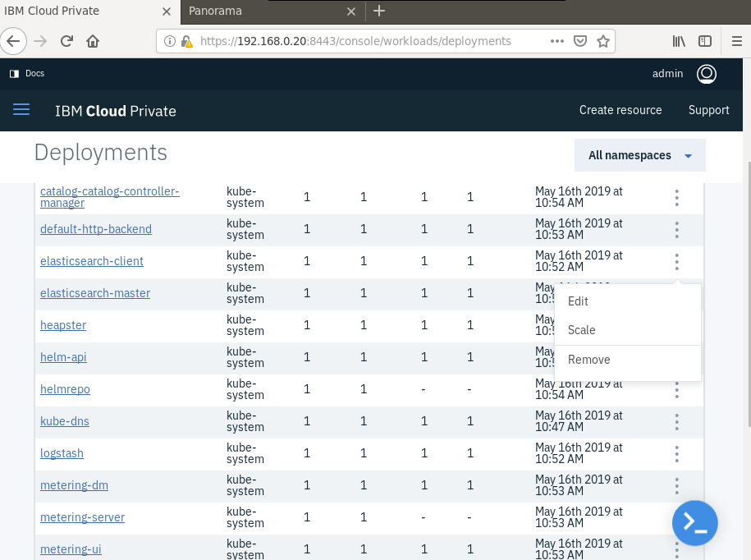Choose Edit in the context menu

[627, 301]
